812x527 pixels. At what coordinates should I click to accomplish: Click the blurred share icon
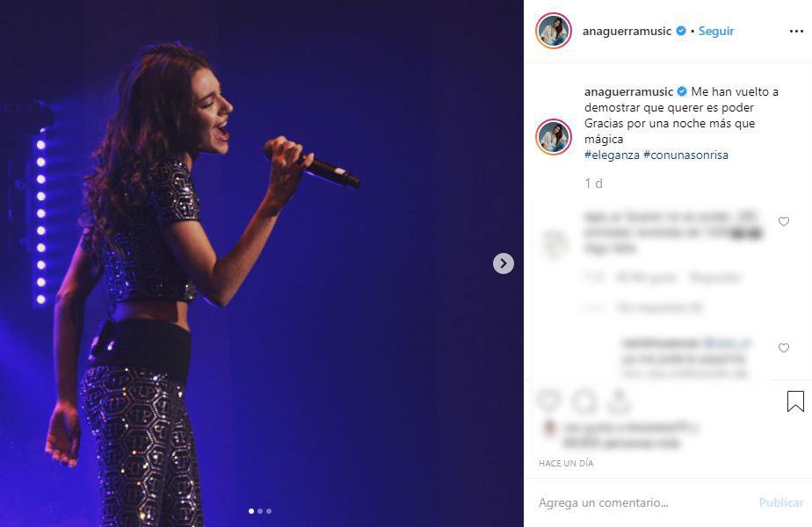619,401
